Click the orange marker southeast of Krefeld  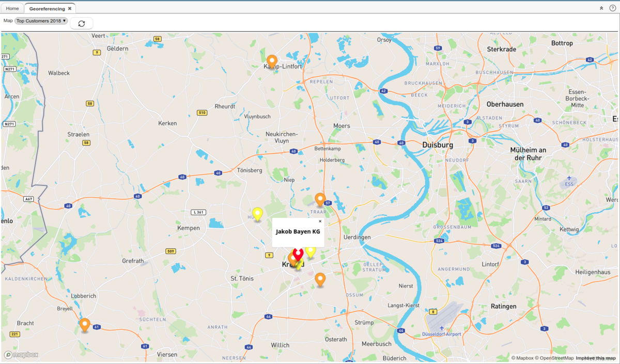320,279
